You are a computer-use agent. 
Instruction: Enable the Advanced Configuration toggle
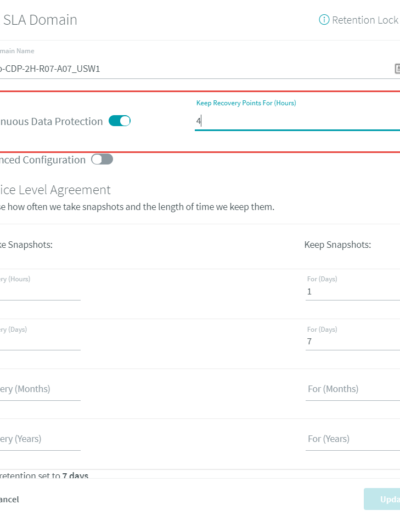[102, 159]
